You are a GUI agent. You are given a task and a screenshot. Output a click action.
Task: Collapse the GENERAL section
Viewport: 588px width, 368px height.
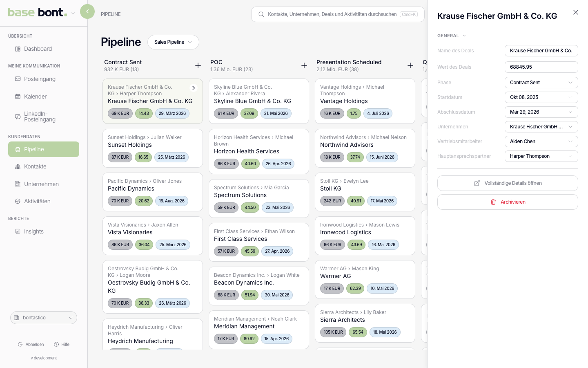(452, 36)
